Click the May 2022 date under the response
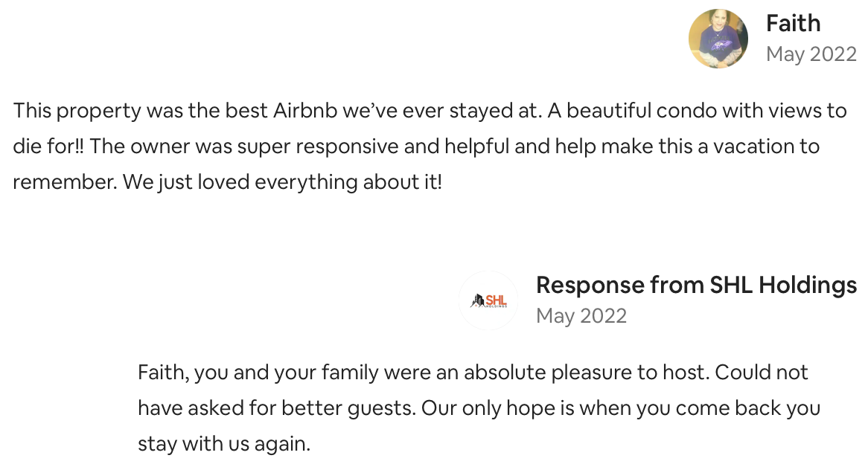 (581, 315)
